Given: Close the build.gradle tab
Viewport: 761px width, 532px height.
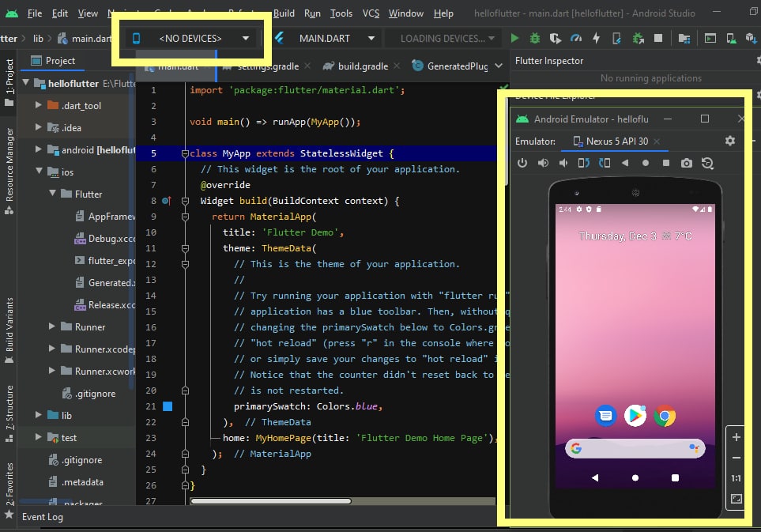Looking at the screenshot, I should (397, 66).
